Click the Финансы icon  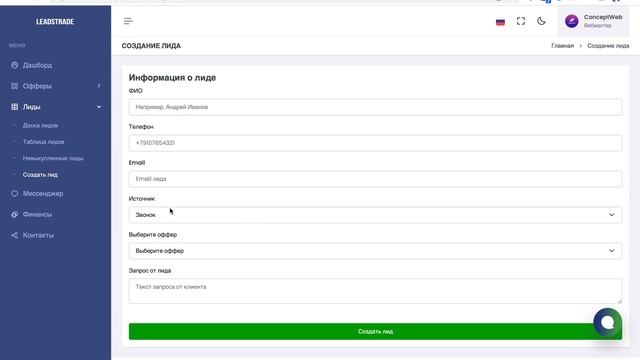15,214
